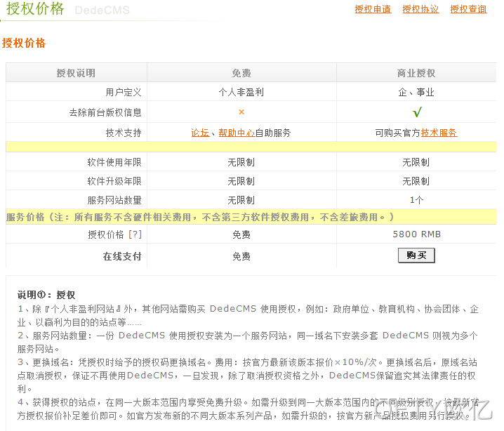Image resolution: width=504 pixels, height=431 pixels.
Task: Click the 1个 cell under 商业授权
Action: click(416, 200)
